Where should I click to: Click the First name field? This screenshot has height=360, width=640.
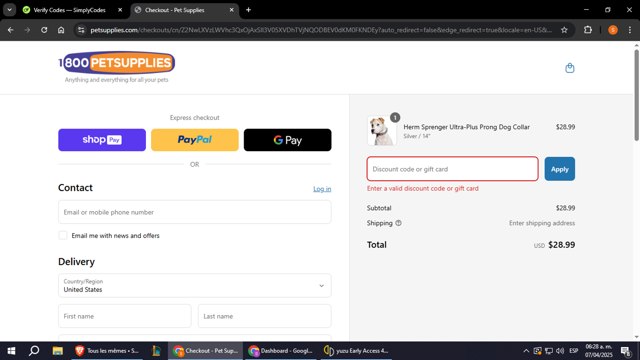click(124, 316)
